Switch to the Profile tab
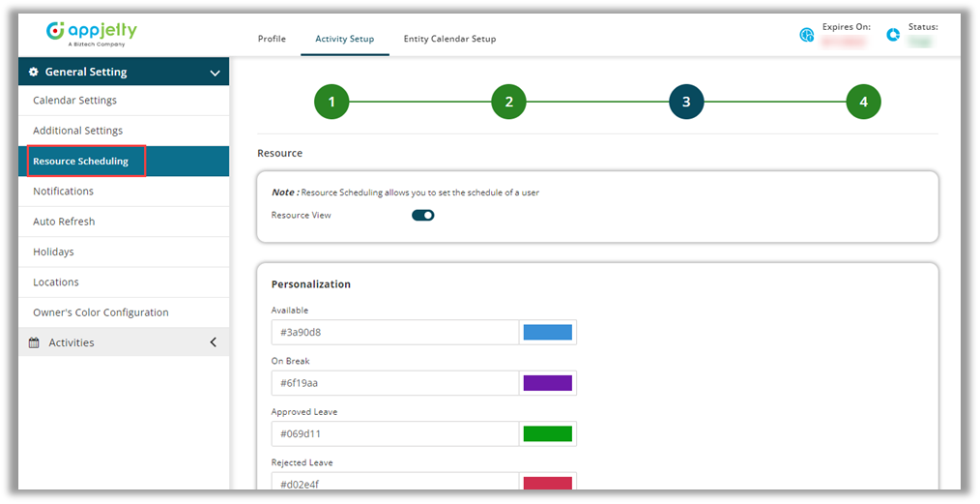The image size is (980, 504). pyautogui.click(x=272, y=40)
